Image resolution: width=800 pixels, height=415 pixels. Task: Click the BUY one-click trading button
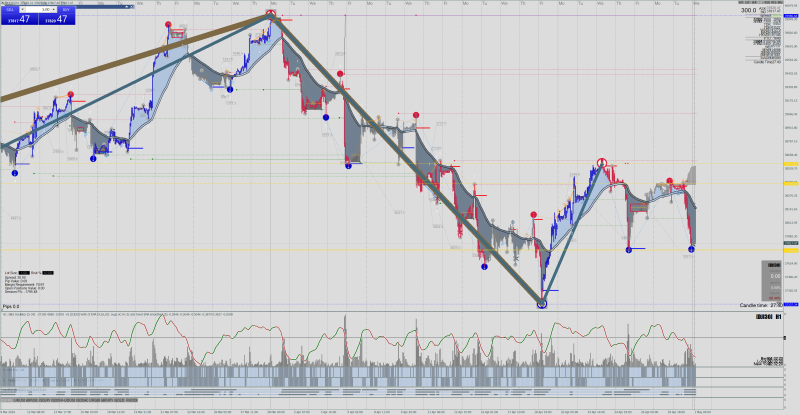(x=66, y=9)
